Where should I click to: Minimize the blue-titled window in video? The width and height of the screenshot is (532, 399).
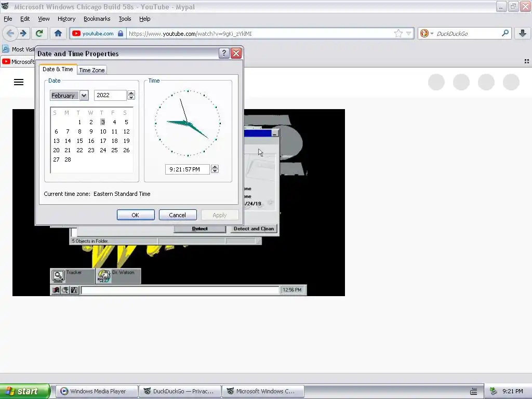(275, 134)
